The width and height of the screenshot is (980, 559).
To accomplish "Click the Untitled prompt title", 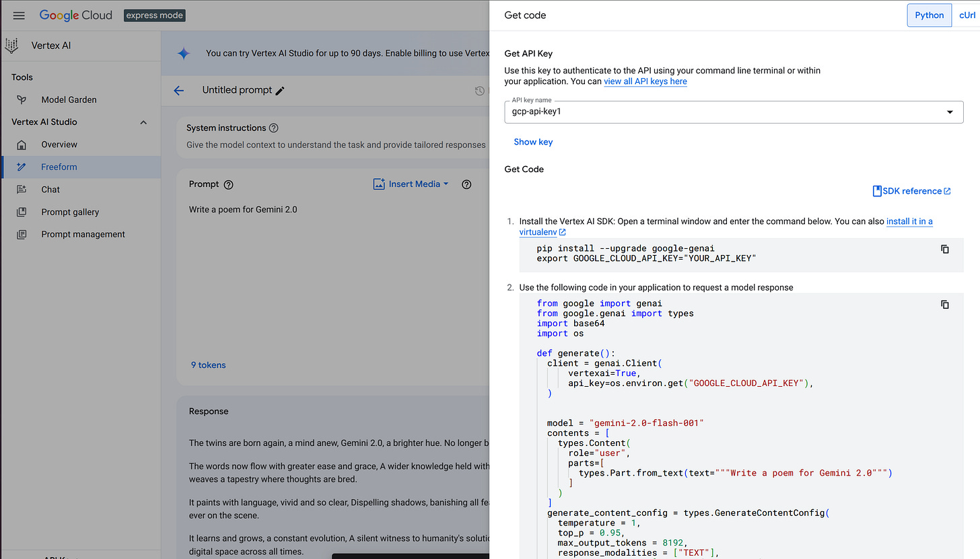I will point(237,90).
